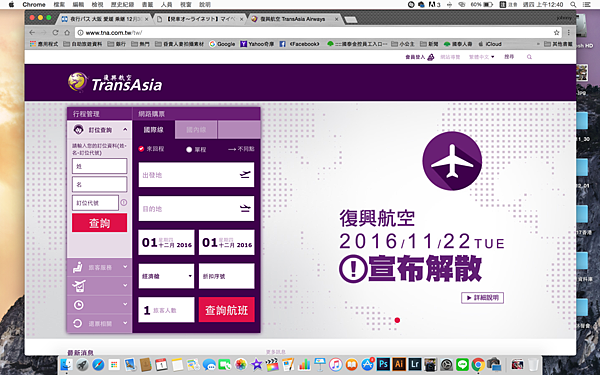Select the 單程 one-way radio button

[189, 149]
